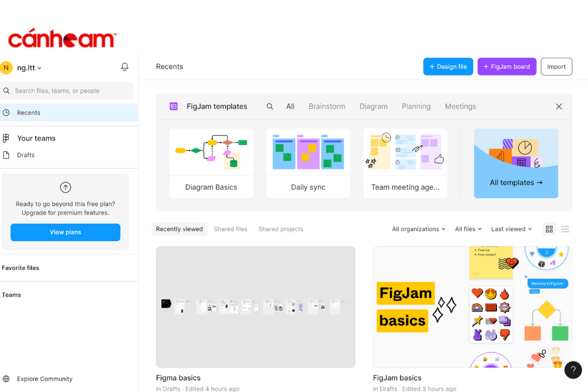
Task: Switch to the Diagram templates tab
Action: (x=373, y=106)
